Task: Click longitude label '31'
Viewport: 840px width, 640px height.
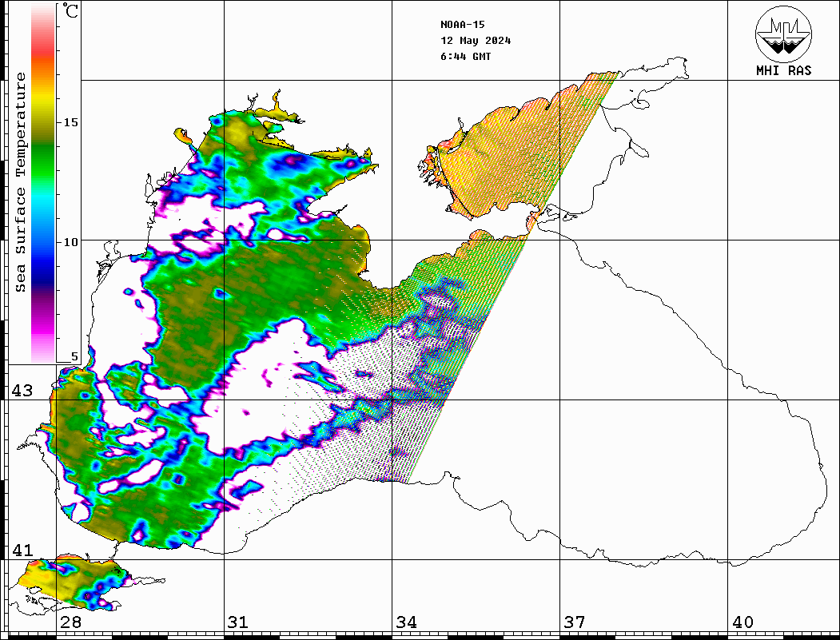Action: pyautogui.click(x=238, y=622)
